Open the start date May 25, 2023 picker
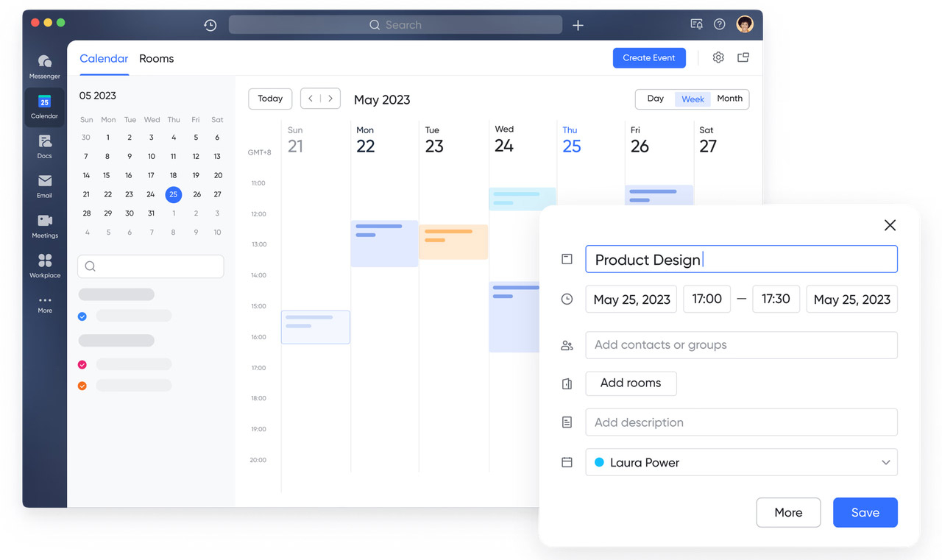942x560 pixels. click(x=631, y=300)
